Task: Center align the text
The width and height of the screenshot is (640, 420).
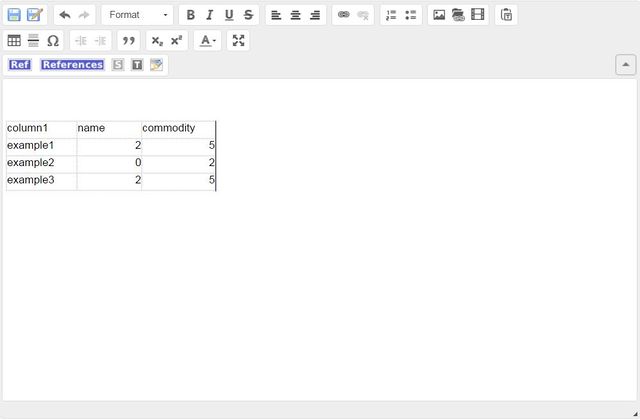Action: (x=296, y=15)
